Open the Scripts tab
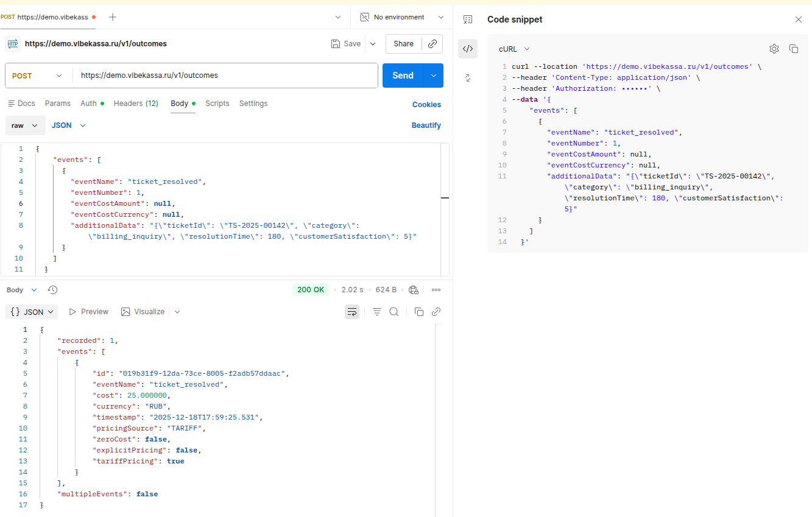Viewport: 812px width, 517px height. click(217, 104)
